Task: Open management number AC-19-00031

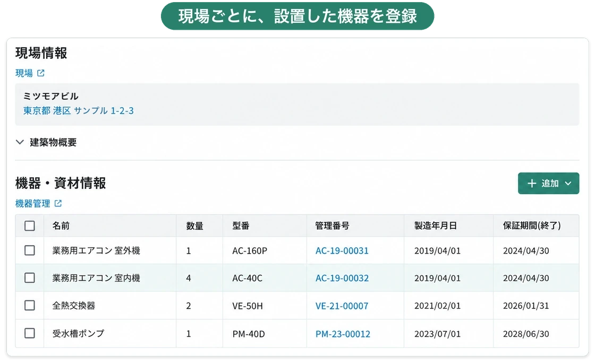Action: (342, 250)
